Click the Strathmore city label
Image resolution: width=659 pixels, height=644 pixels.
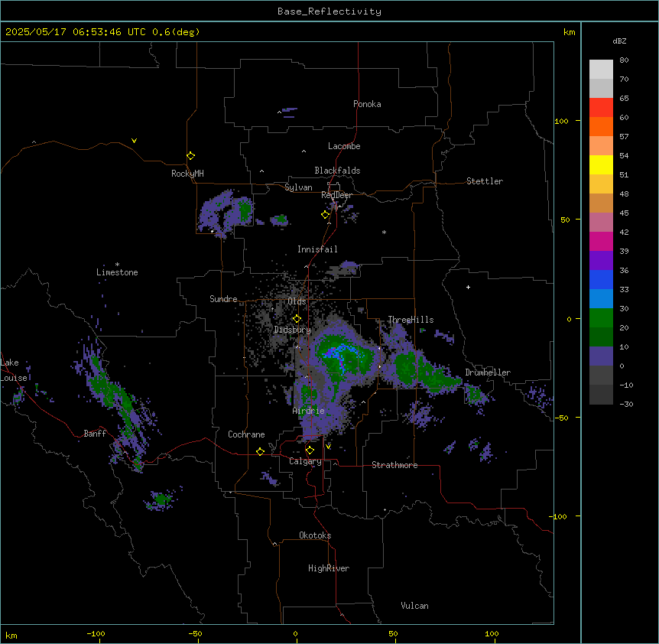click(x=394, y=465)
